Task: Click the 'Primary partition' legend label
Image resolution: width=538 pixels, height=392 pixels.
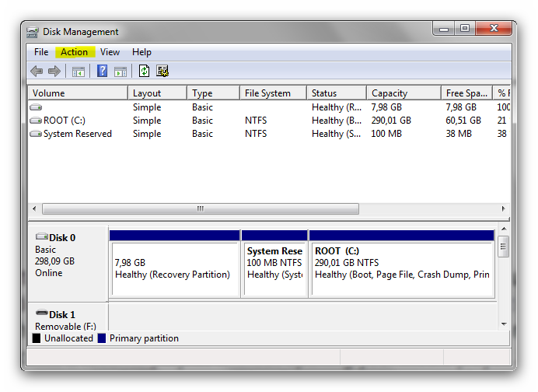Action: click(144, 338)
